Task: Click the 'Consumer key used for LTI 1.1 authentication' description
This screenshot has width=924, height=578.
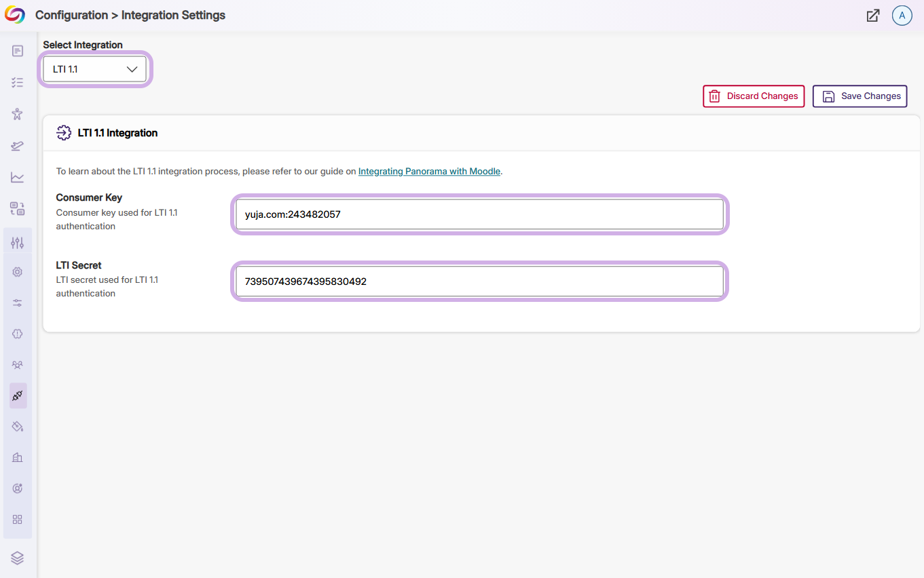Action: [x=117, y=219]
